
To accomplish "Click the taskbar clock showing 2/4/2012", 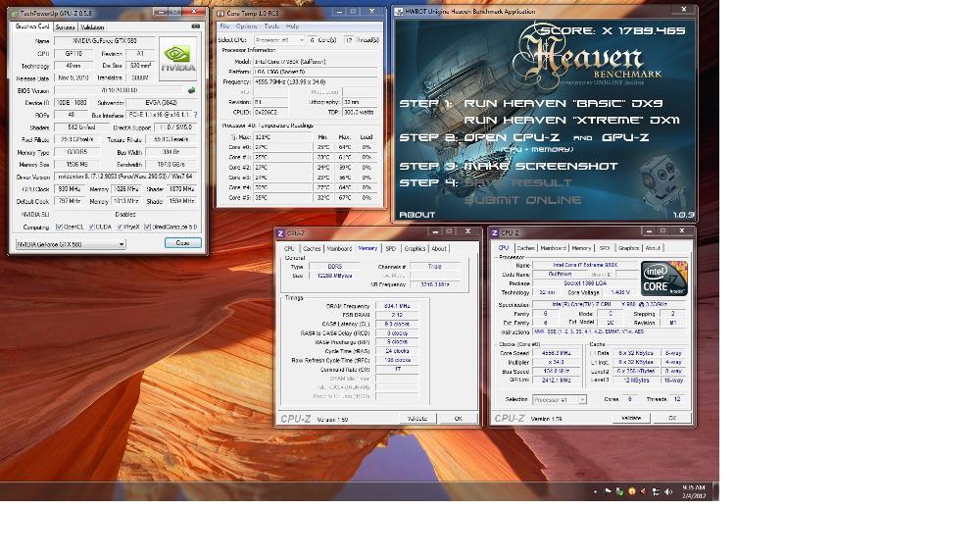I will point(694,491).
